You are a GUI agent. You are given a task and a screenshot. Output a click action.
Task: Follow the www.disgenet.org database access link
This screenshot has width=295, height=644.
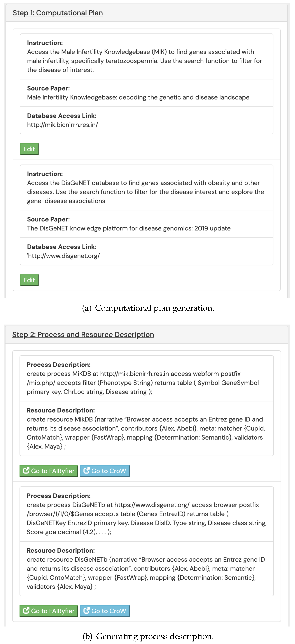click(x=63, y=256)
